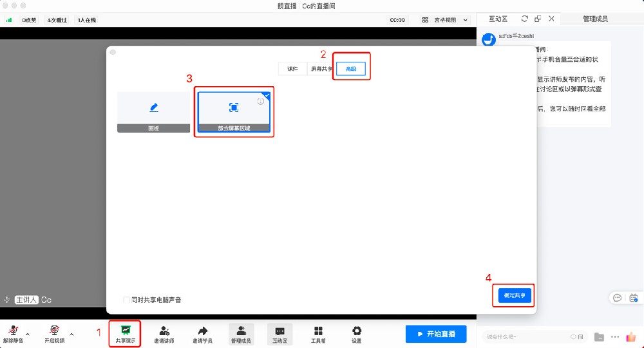Click the chat bubble icon in side panel

617,298
